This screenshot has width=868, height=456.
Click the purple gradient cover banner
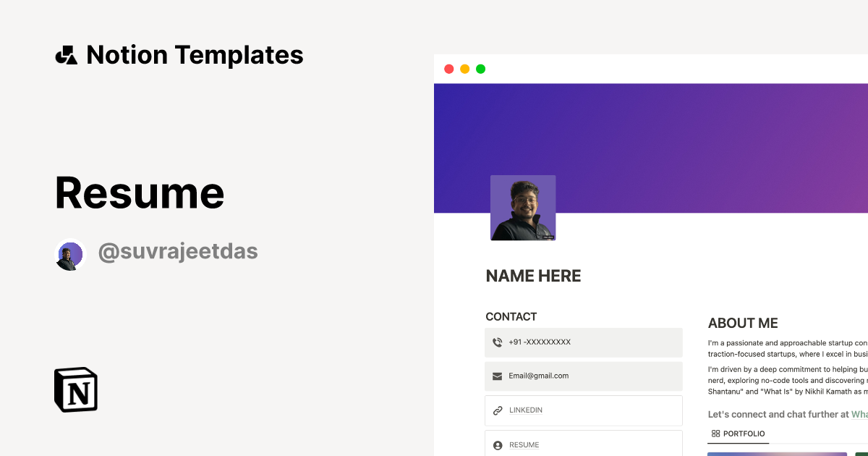click(x=687, y=138)
